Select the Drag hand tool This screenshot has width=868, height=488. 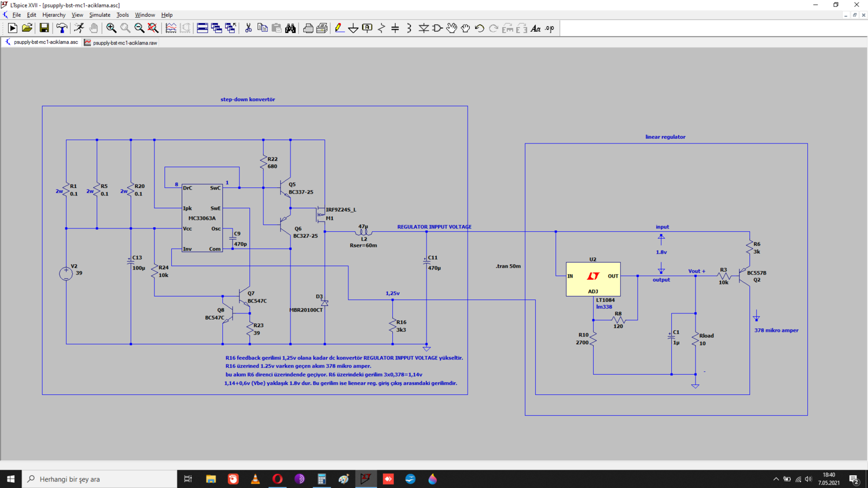click(465, 28)
